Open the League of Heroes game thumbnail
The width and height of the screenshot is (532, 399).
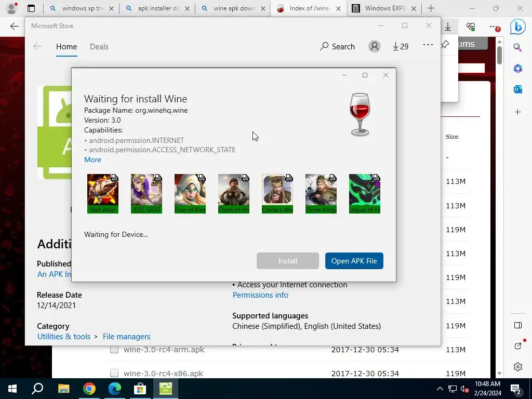click(364, 194)
